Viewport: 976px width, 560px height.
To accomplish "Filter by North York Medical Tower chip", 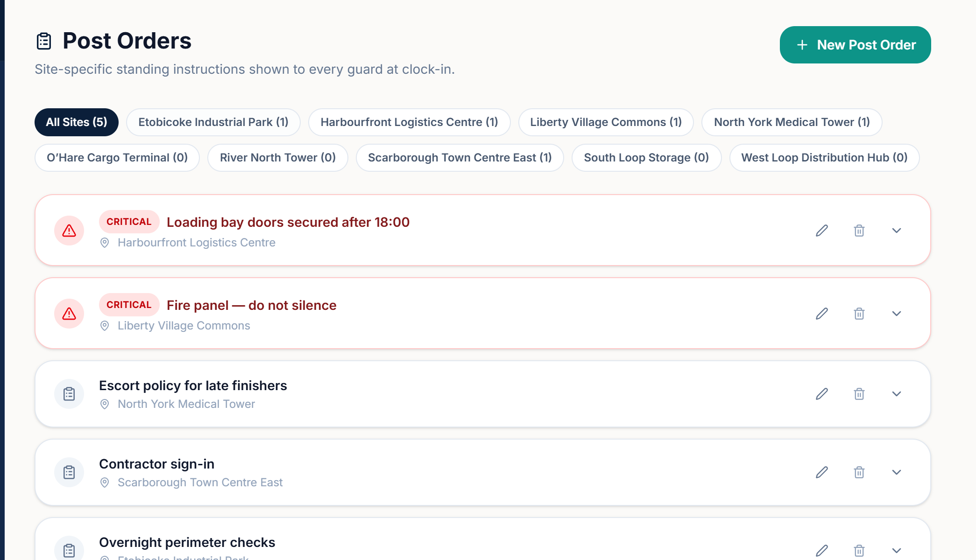I will [x=792, y=122].
